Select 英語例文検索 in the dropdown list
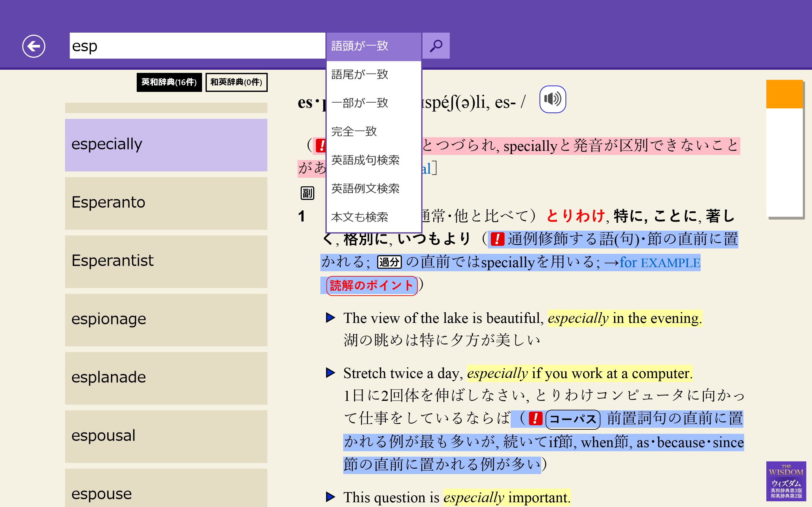This screenshot has width=812, height=507. click(x=365, y=189)
